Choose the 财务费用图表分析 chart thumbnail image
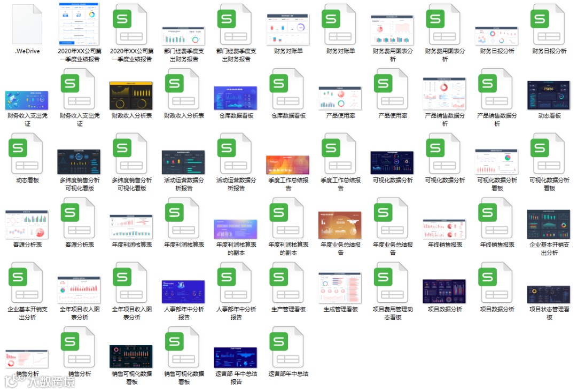577x392 pixels. click(x=393, y=30)
